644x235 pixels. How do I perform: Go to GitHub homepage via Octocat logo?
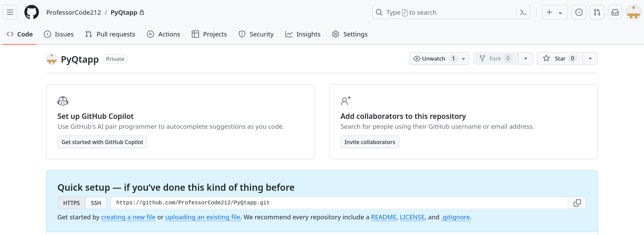click(32, 12)
